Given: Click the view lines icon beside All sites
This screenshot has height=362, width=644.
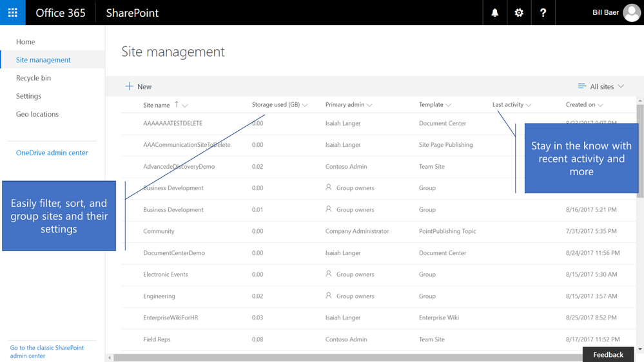Looking at the screenshot, I should 581,86.
